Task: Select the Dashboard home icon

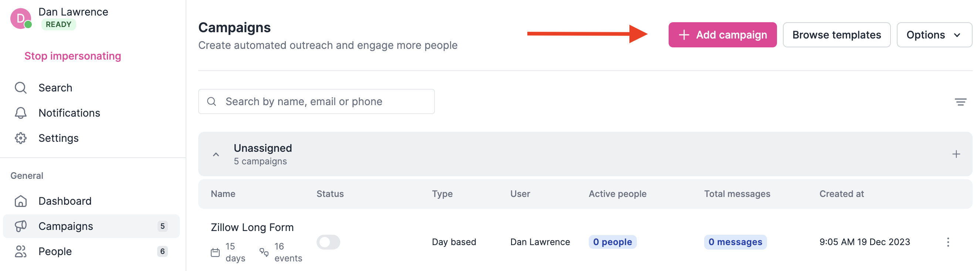Action: (x=21, y=201)
